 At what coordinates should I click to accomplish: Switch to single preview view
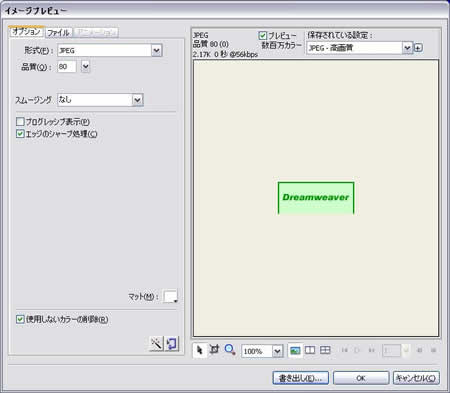pyautogui.click(x=295, y=350)
